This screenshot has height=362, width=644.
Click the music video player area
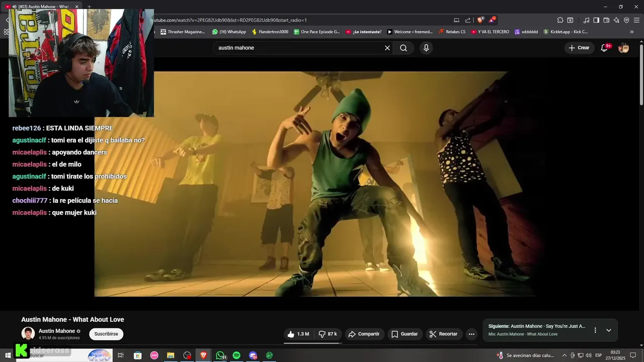click(315, 184)
